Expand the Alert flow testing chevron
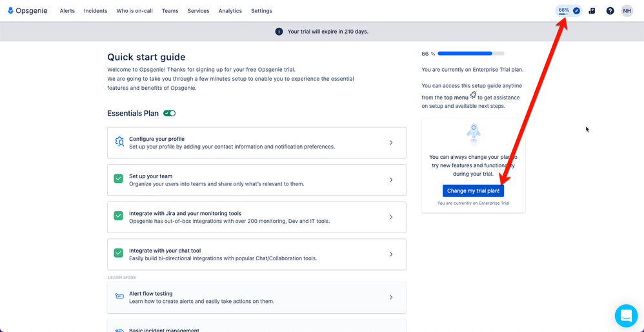The height and width of the screenshot is (332, 644). pyautogui.click(x=391, y=297)
